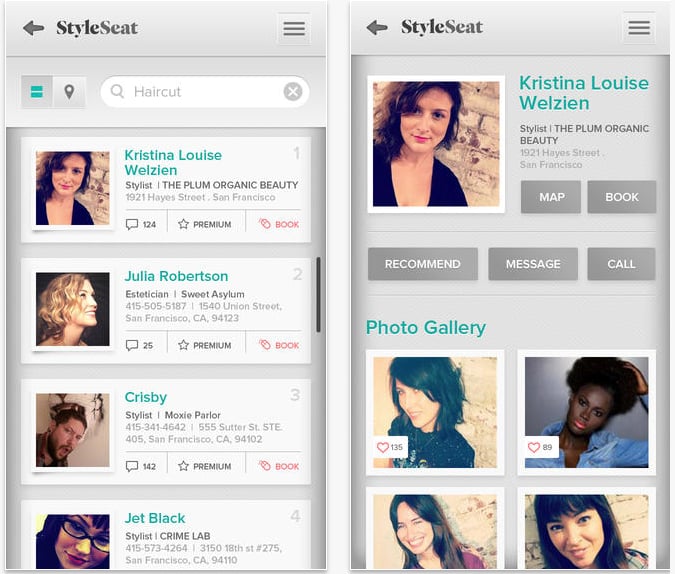This screenshot has width=675, height=574.
Task: Click Kristina Louise Welzien profile title
Action: click(584, 93)
